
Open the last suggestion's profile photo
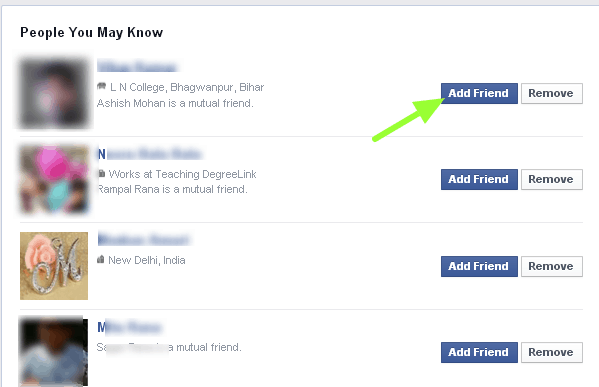[53, 351]
